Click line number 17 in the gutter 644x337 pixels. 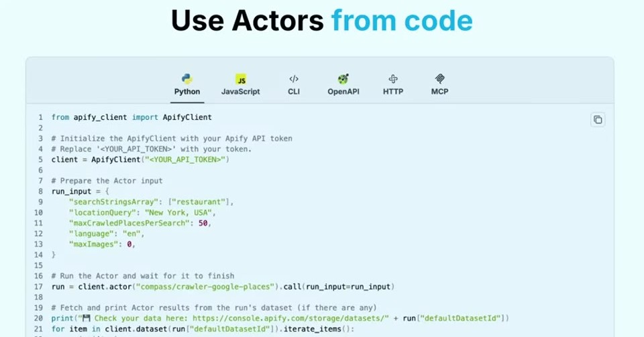(38, 287)
